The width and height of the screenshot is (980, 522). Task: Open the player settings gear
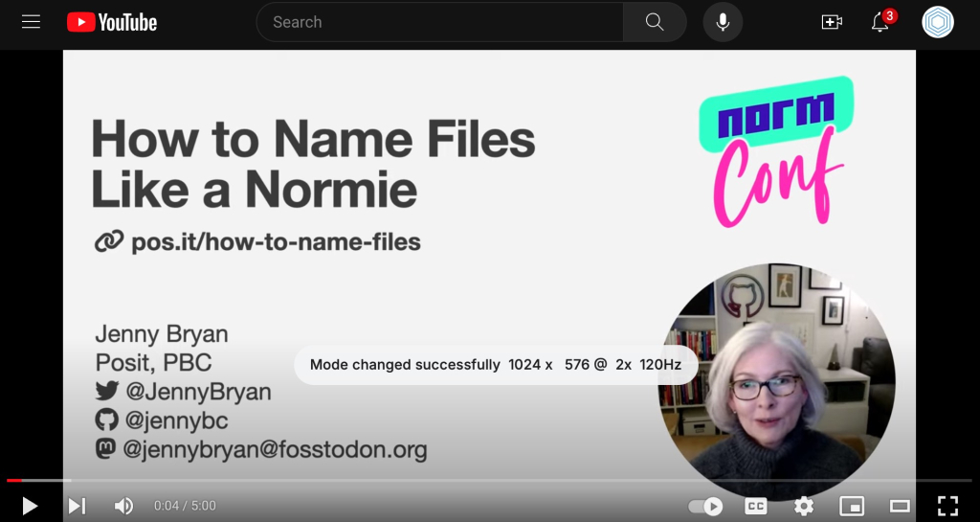tap(804, 506)
